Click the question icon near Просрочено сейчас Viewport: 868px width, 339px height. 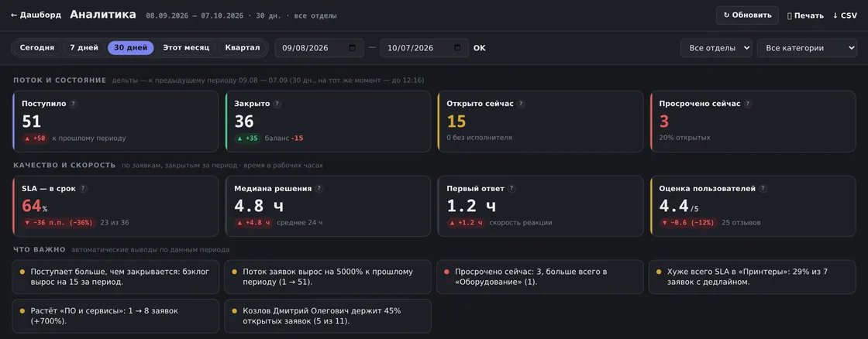[748, 104]
